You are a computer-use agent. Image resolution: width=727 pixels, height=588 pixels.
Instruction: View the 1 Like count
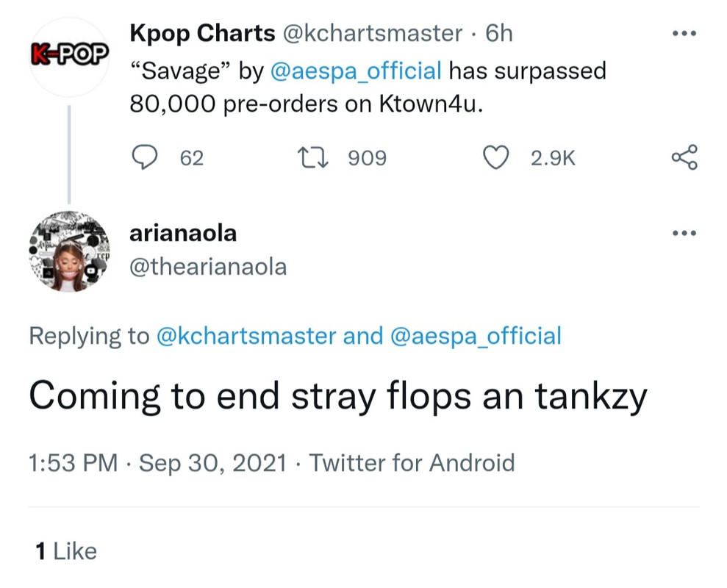(66, 551)
